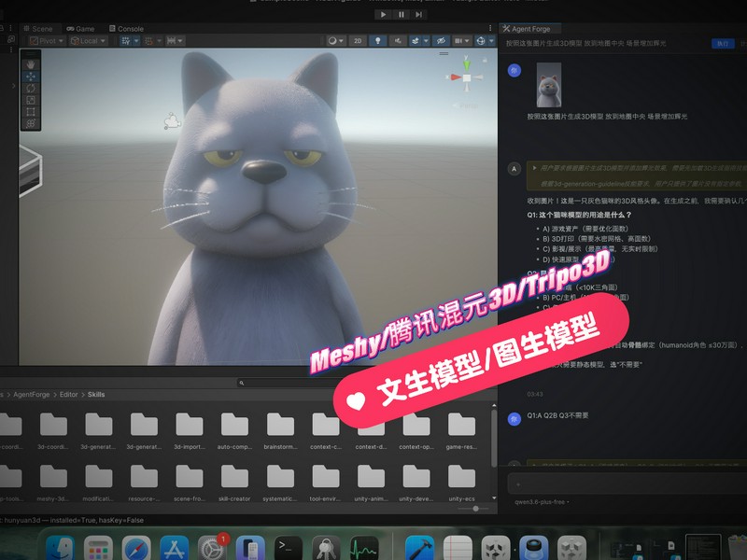Open Safari from the Dock
This screenshot has width=747, height=560.
[136, 548]
